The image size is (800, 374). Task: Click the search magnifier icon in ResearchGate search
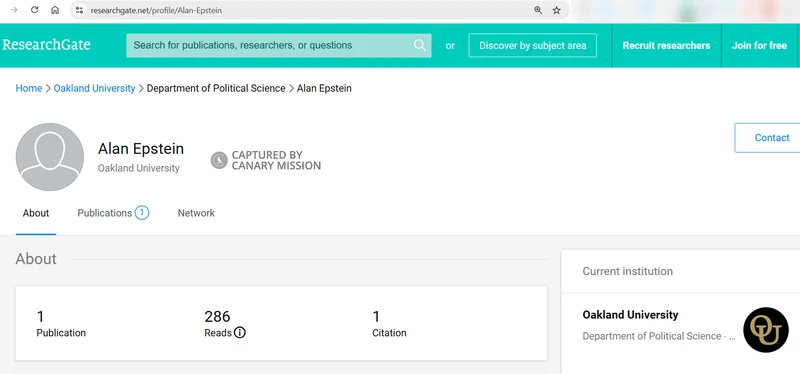point(419,45)
